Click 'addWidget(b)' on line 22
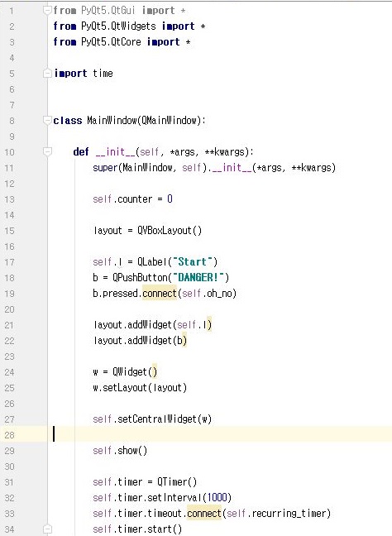Image resolution: width=392 pixels, height=536 pixels. point(157,341)
